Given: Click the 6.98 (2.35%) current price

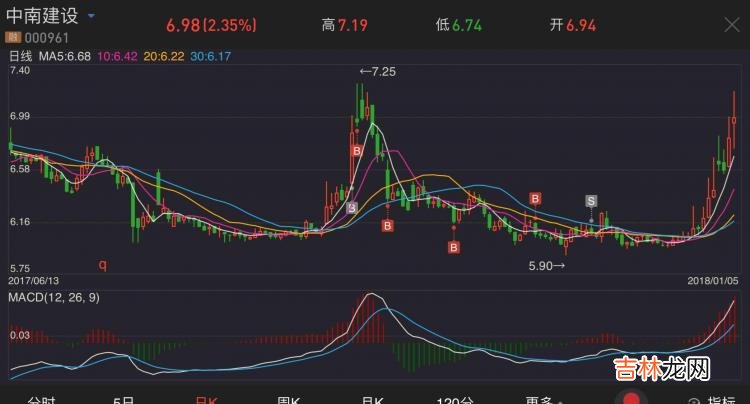Looking at the screenshot, I should click(x=211, y=23).
